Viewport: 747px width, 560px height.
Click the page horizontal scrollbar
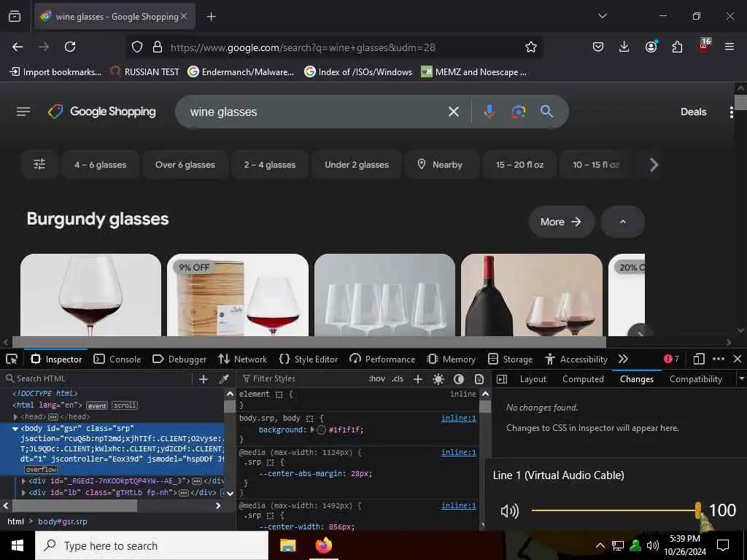[x=309, y=341]
